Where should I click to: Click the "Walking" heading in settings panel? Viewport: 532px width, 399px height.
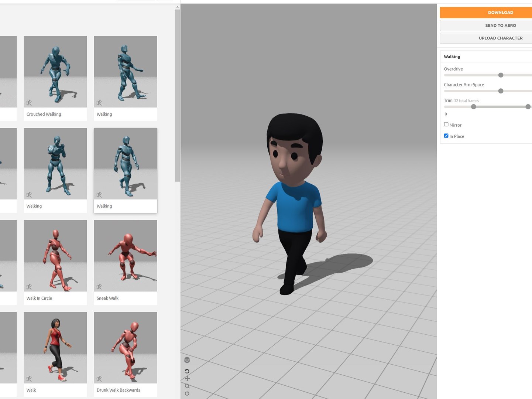click(x=452, y=57)
